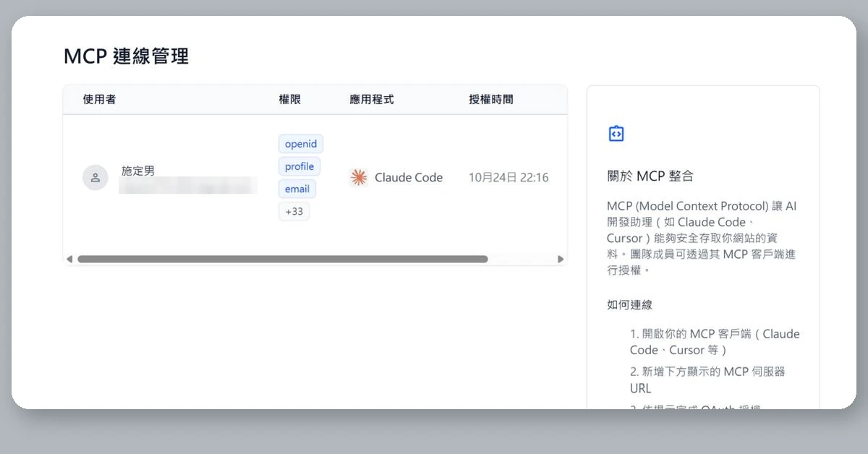868x454 pixels.
Task: Click the 應用程式 column header
Action: [372, 99]
